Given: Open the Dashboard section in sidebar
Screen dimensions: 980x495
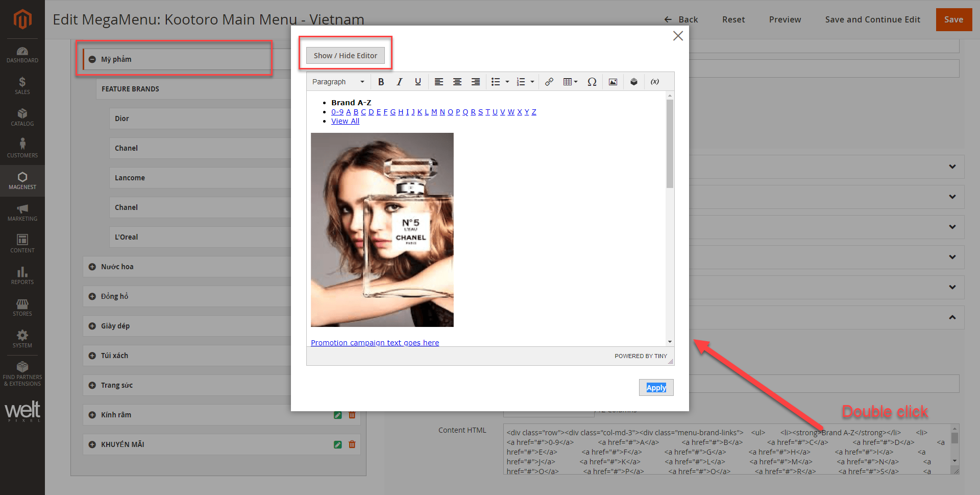Looking at the screenshot, I should click(22, 55).
